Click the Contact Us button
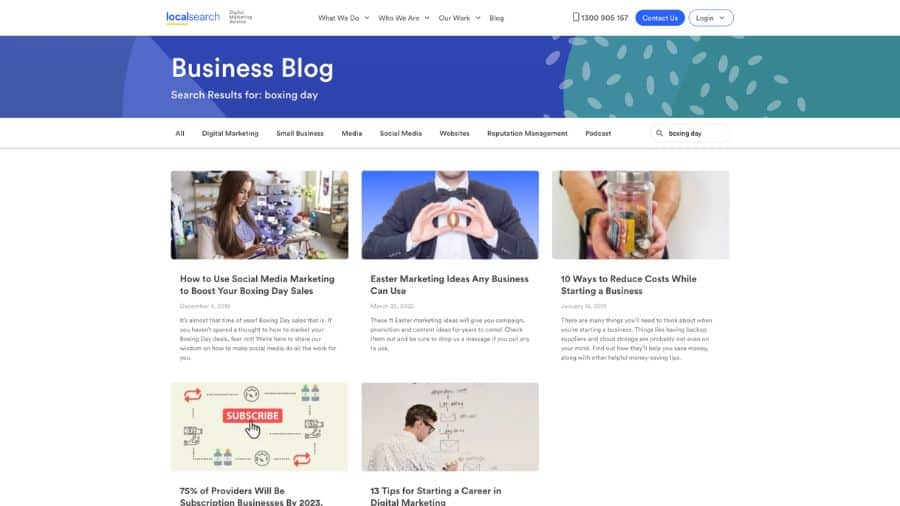The height and width of the screenshot is (506, 900). coord(660,18)
